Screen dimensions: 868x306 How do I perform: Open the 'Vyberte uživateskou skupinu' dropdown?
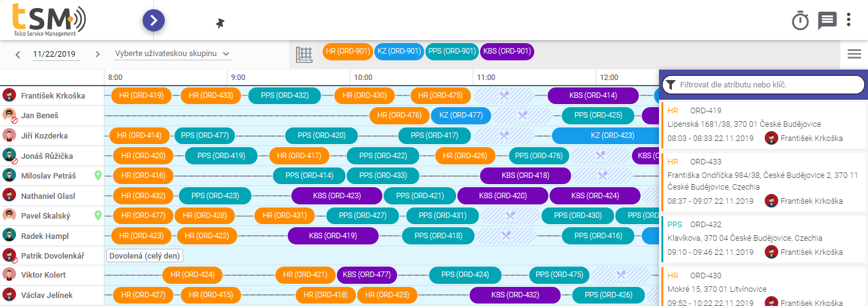pyautogui.click(x=172, y=54)
